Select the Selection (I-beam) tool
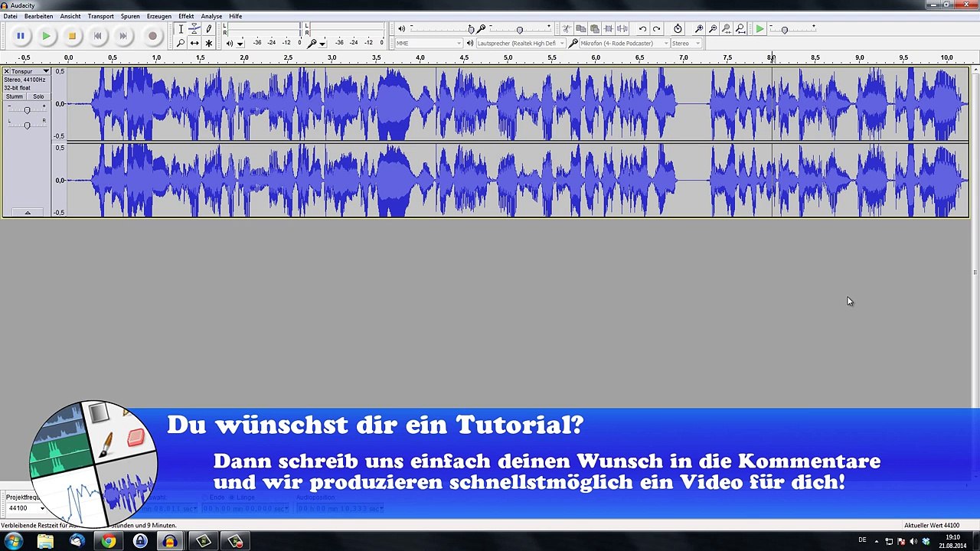Screen dimensions: 980x551 (x=181, y=29)
